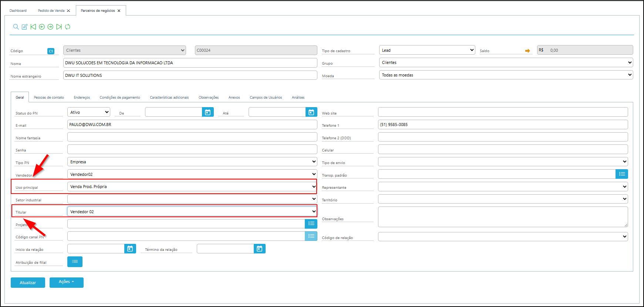The height and width of the screenshot is (307, 644).
Task: Close the Parceiros de negócios tab
Action: click(119, 11)
